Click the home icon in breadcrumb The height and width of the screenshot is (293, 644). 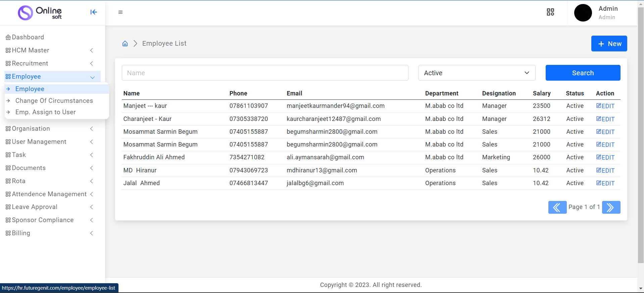pos(125,44)
